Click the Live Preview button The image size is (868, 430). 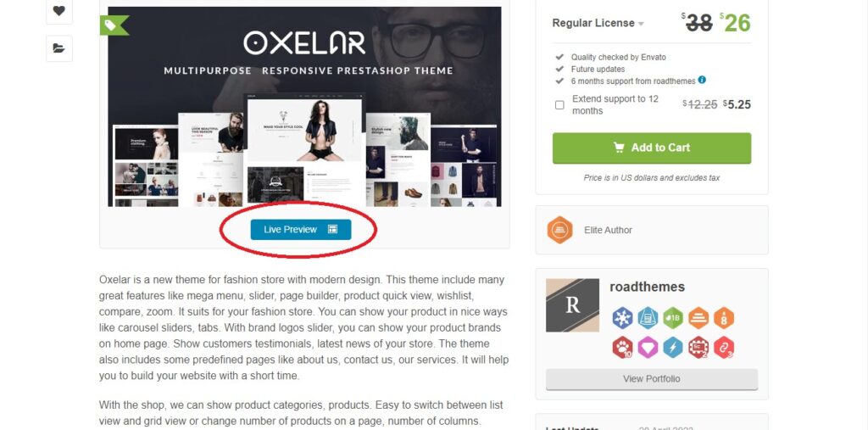click(301, 229)
